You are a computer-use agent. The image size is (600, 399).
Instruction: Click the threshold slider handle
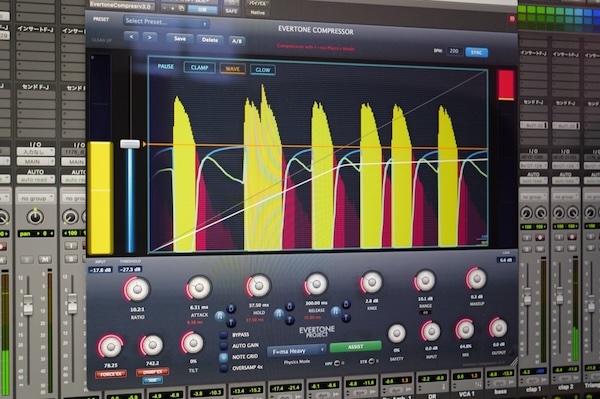coord(130,144)
